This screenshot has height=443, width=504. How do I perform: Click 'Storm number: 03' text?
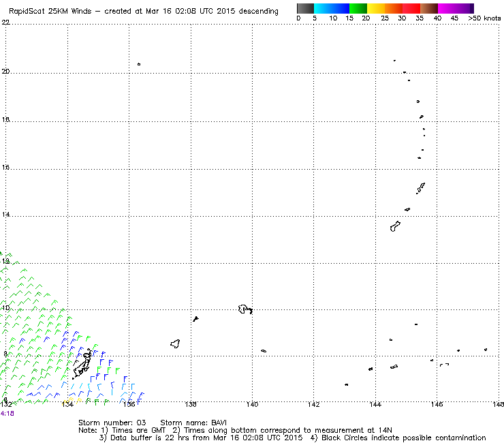[x=112, y=423]
